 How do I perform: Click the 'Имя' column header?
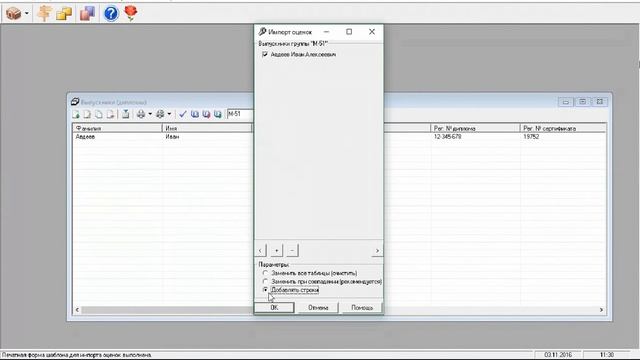tap(207, 128)
